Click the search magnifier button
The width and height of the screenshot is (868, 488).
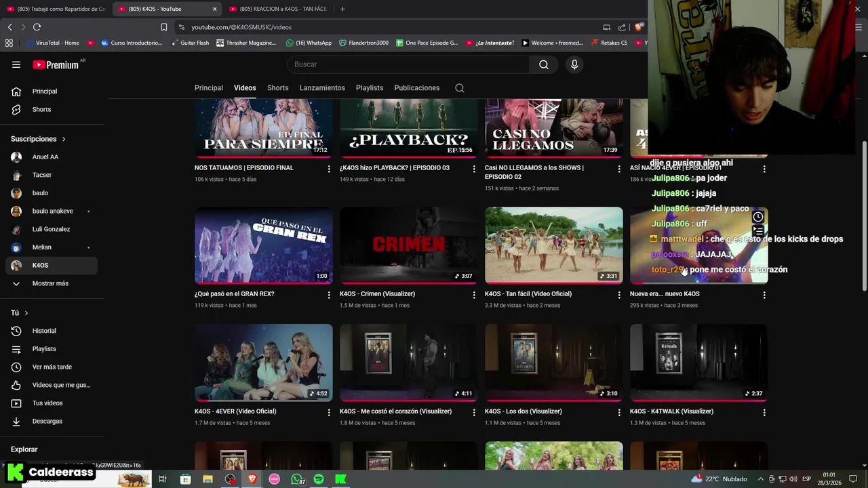tap(544, 64)
